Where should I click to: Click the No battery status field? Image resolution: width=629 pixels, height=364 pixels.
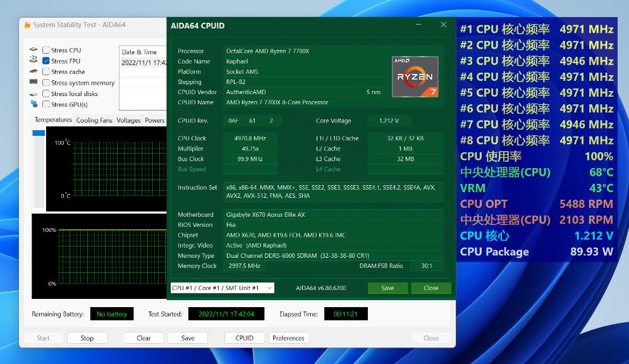click(x=111, y=314)
